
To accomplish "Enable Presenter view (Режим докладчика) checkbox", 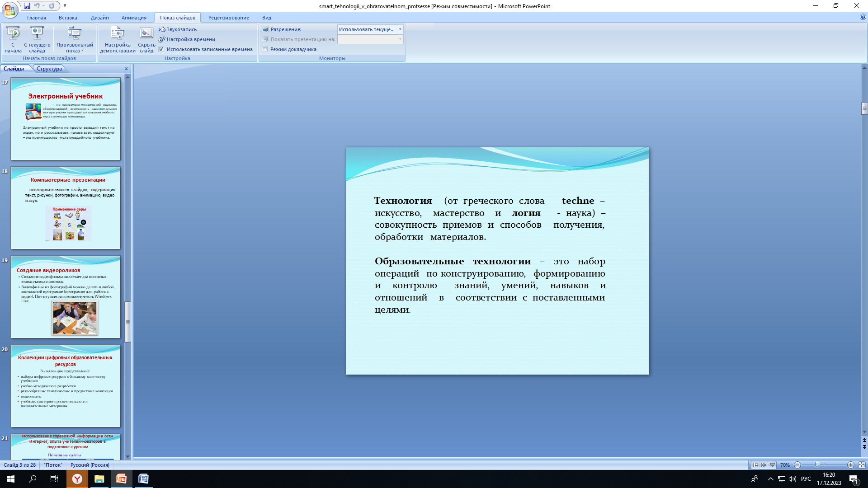I will point(265,49).
